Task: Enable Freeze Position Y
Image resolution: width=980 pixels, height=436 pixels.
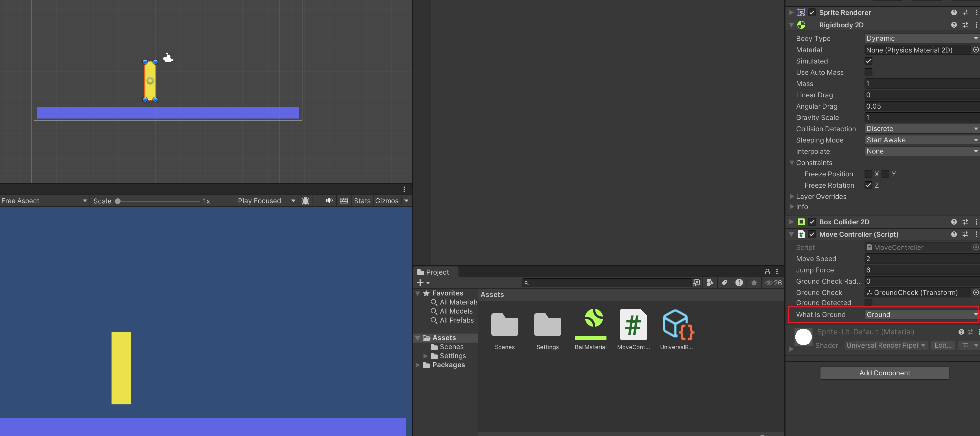Action: coord(885,174)
